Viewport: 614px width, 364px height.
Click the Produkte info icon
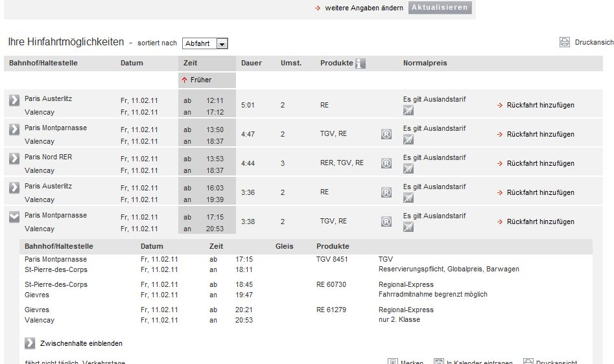pos(360,63)
